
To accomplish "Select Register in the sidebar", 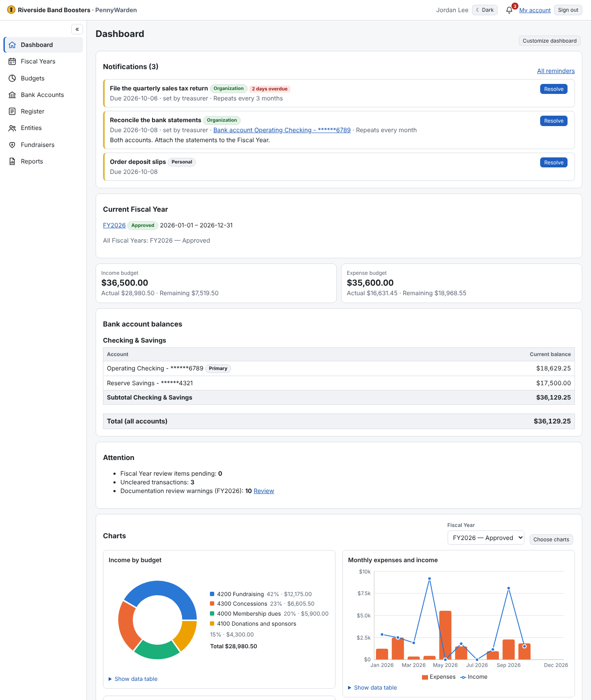I will pyautogui.click(x=43, y=111).
